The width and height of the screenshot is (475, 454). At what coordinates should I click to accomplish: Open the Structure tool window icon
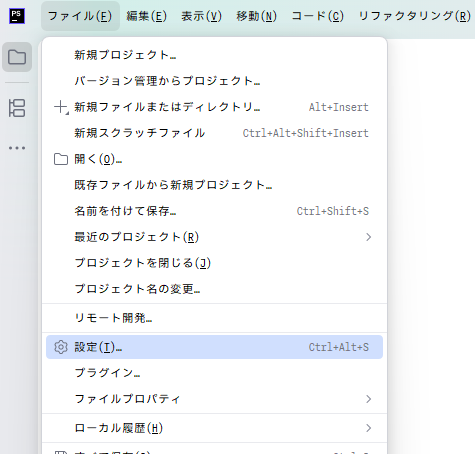tap(17, 108)
